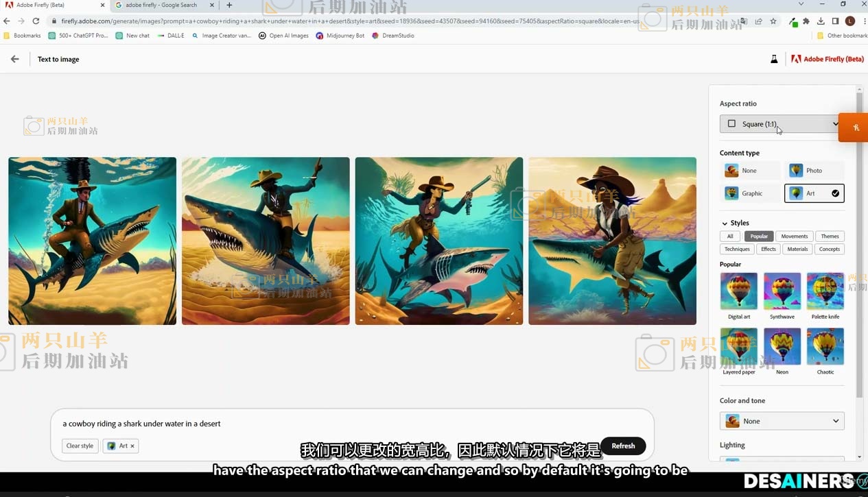Set content type to None
The height and width of the screenshot is (497, 868).
point(751,171)
